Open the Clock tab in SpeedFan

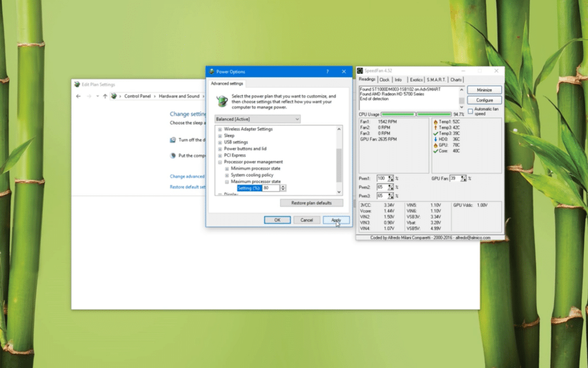[384, 80]
